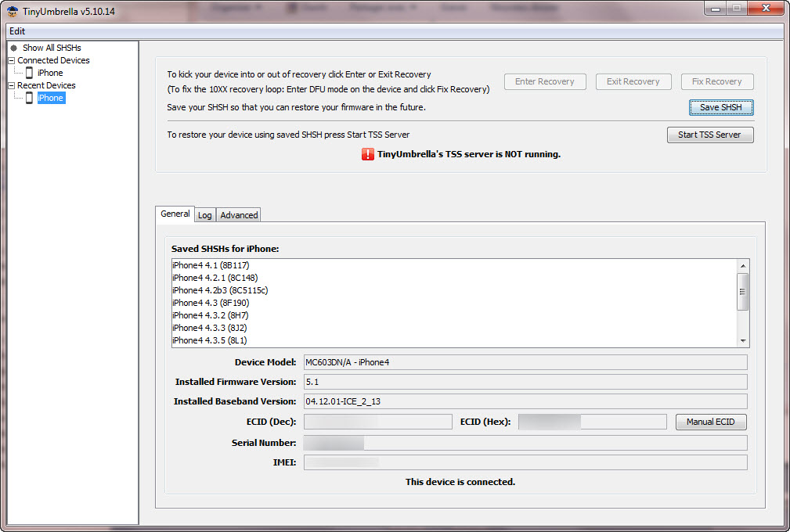Click the red TSS server warning icon
Screen dimensions: 790x532
click(x=368, y=154)
